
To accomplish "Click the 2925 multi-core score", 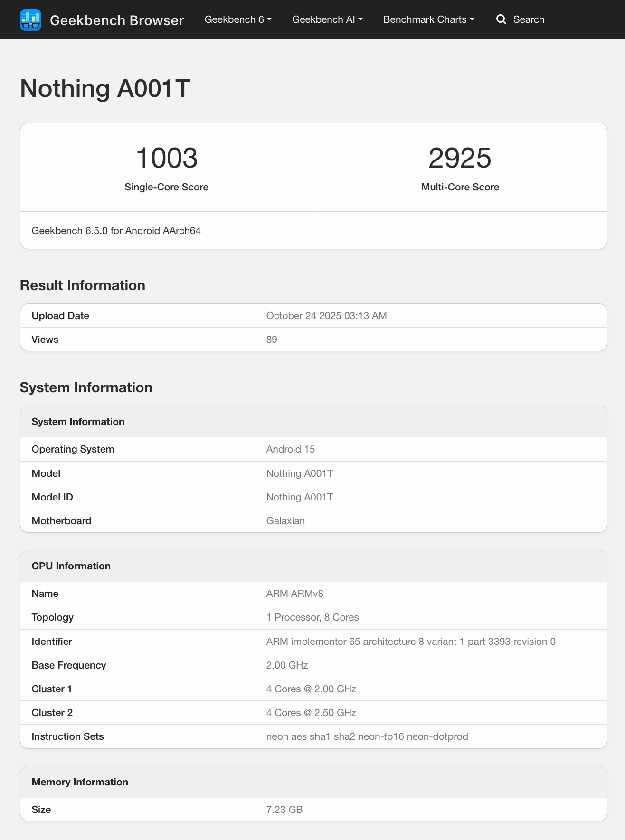I will coord(460,158).
